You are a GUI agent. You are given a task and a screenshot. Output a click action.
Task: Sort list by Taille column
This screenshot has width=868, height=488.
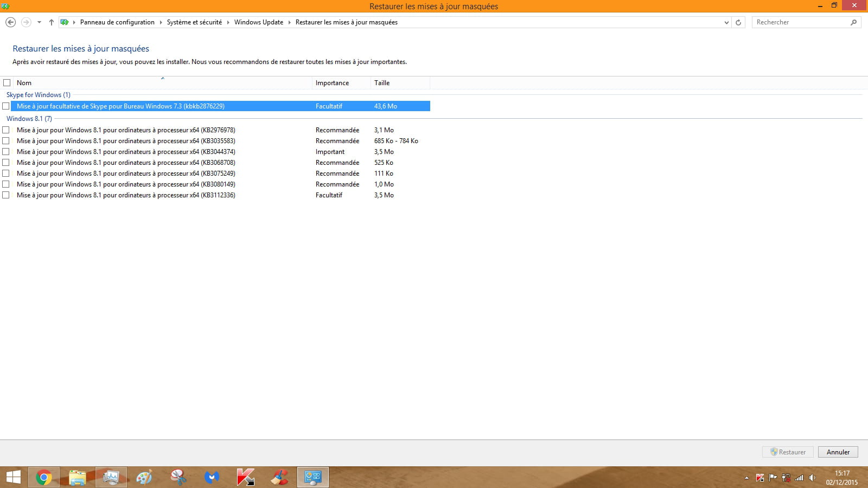click(400, 83)
